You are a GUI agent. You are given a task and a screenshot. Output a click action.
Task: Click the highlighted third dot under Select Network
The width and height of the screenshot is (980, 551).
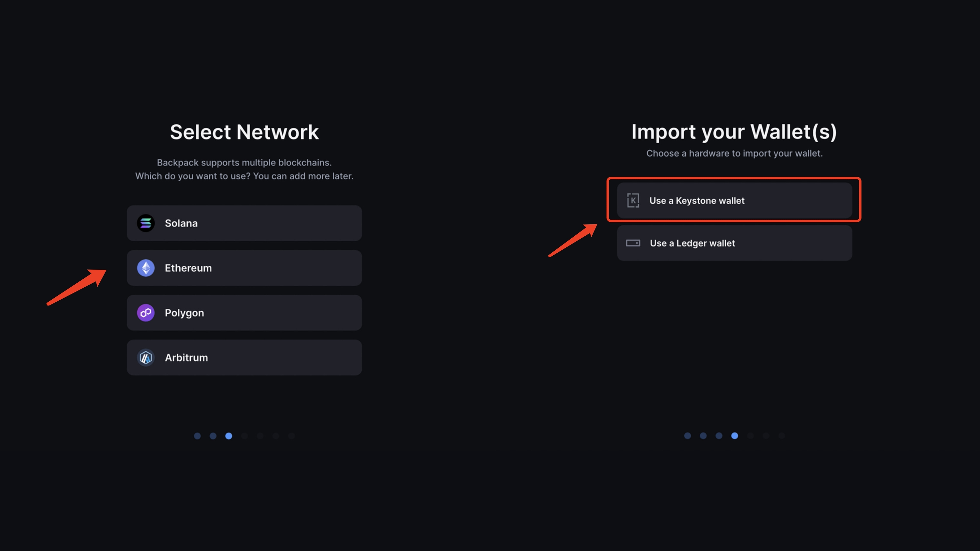pos(229,436)
